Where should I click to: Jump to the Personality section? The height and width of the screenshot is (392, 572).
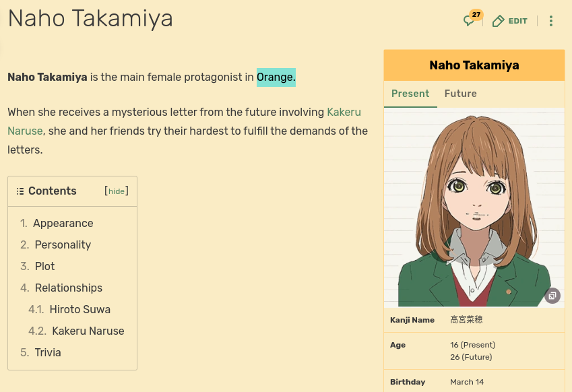tap(63, 244)
